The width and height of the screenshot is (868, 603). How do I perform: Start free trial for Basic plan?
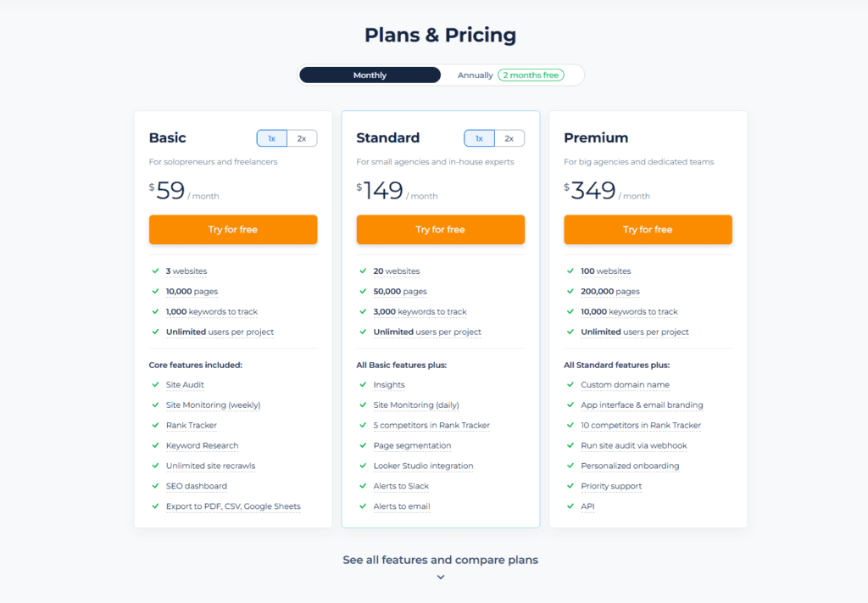point(233,230)
